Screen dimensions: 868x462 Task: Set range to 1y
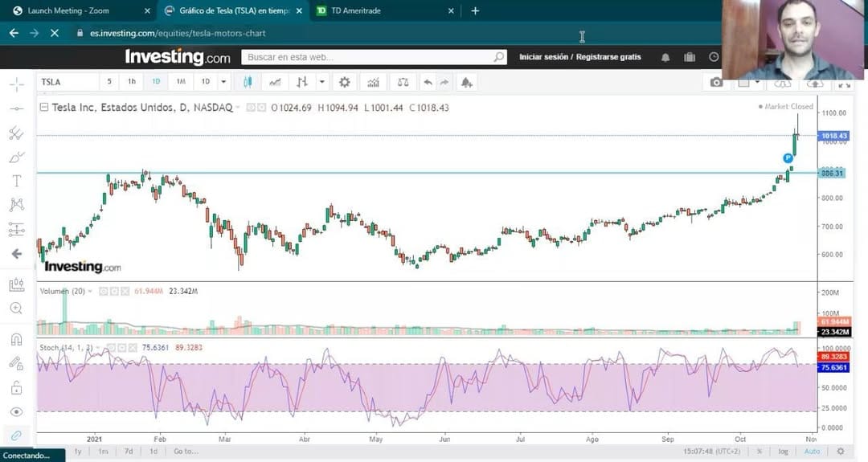click(x=78, y=452)
